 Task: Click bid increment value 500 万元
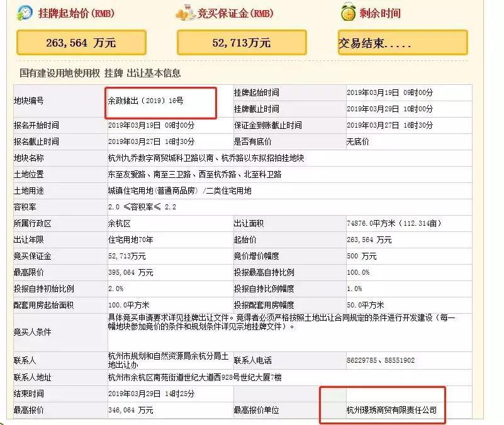[x=361, y=257]
